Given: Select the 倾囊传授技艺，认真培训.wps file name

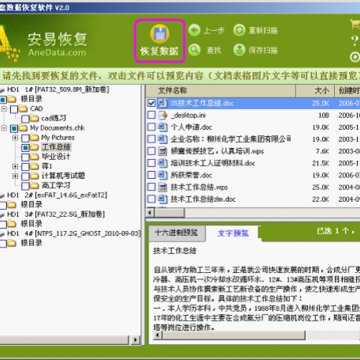Looking at the screenshot, I should click(x=217, y=151).
